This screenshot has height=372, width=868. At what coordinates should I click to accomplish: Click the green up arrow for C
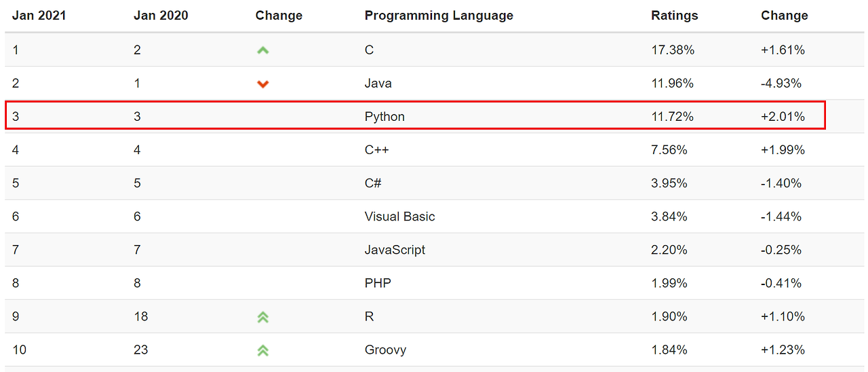pyautogui.click(x=263, y=50)
